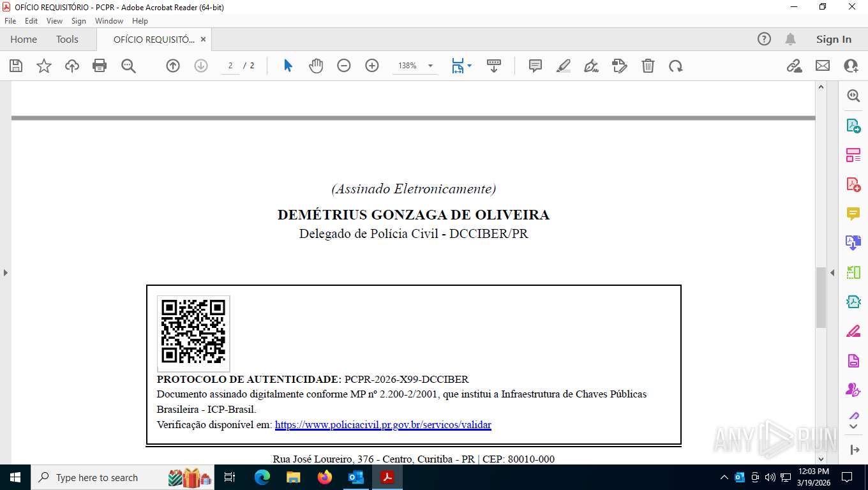Print the document with the printer icon
This screenshot has height=490, width=868.
[x=100, y=66]
